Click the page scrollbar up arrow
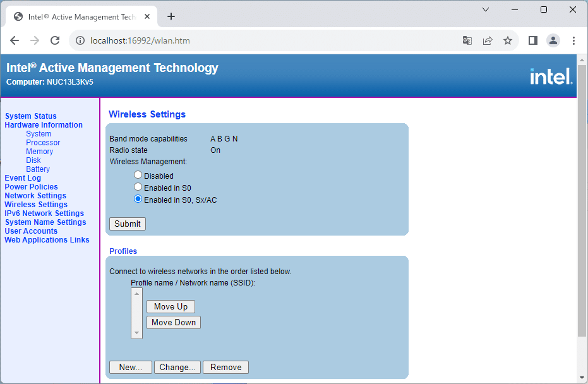 (x=582, y=60)
